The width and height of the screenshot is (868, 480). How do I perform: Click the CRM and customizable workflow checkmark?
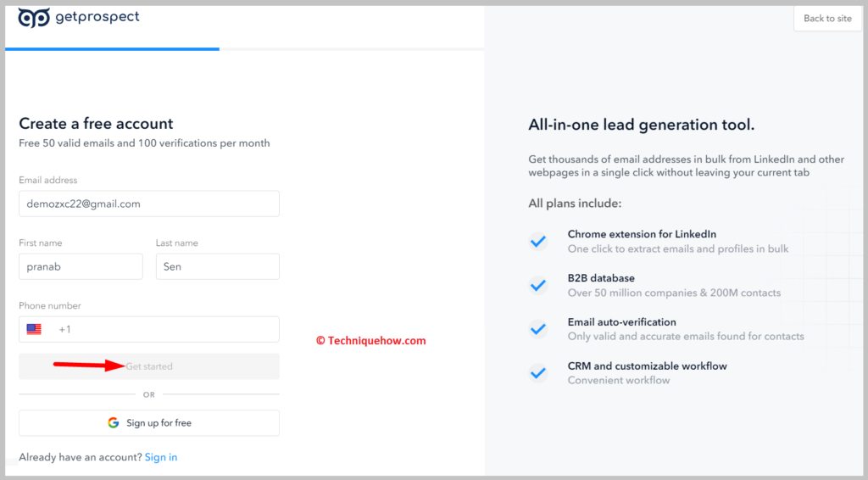tap(537, 372)
